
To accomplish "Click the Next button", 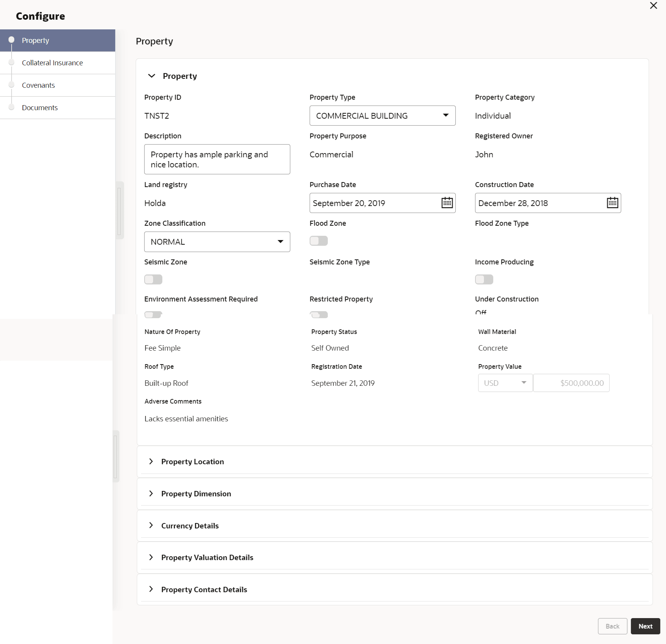I will [645, 626].
